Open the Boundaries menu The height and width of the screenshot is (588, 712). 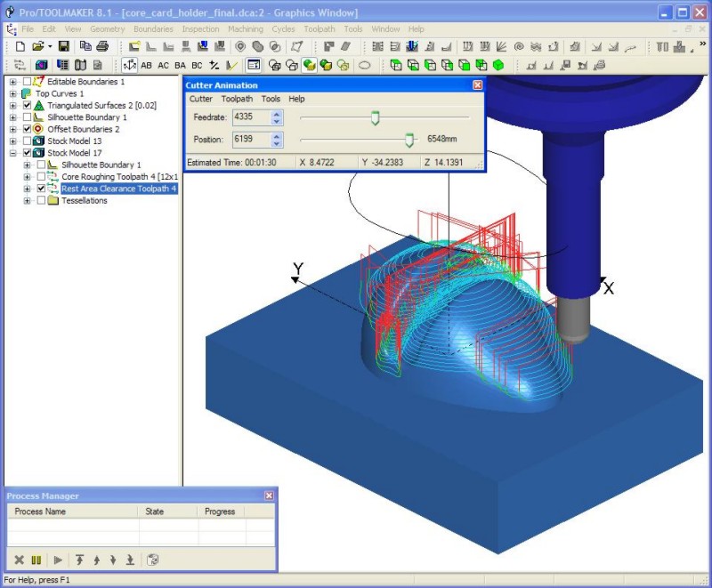(153, 29)
